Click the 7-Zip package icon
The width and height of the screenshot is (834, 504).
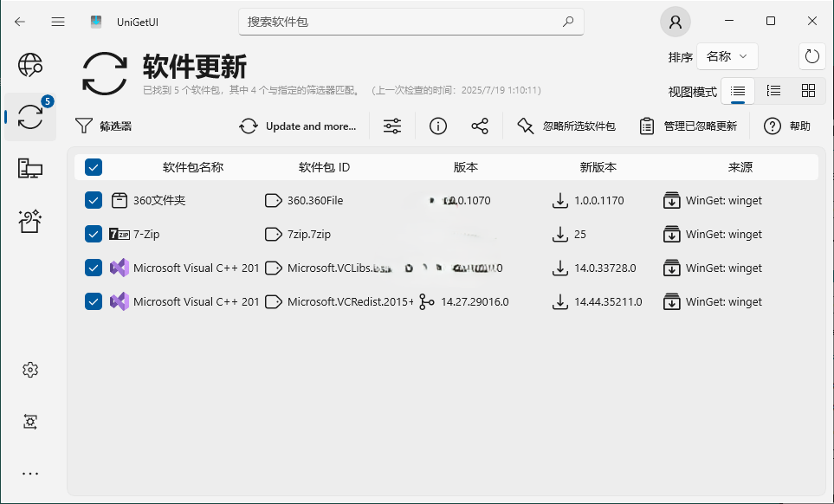pyautogui.click(x=120, y=234)
